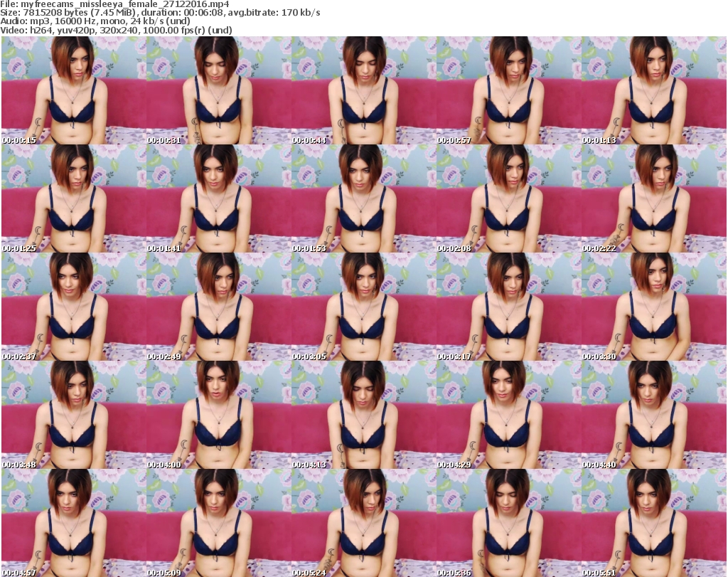Select the thumbnail frame stamped 00:00:31

click(219, 90)
